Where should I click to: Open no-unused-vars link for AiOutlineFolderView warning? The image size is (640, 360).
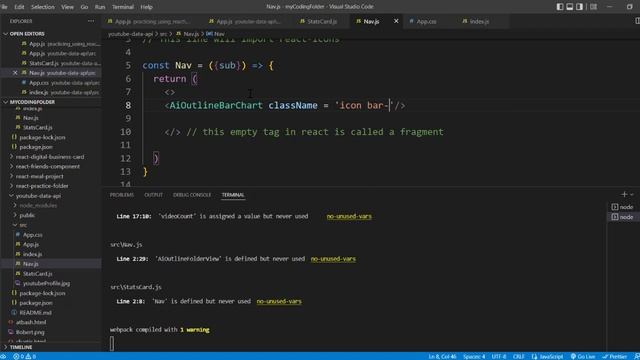pos(333,259)
